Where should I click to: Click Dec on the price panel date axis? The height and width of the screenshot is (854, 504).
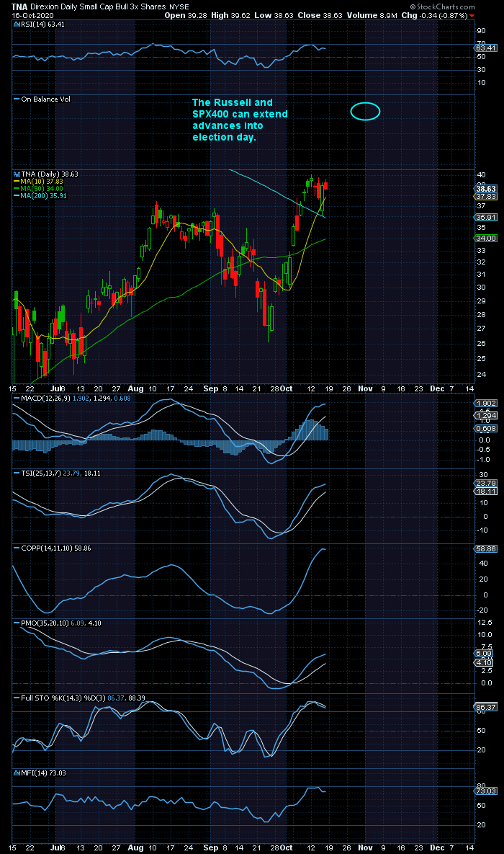click(x=438, y=389)
